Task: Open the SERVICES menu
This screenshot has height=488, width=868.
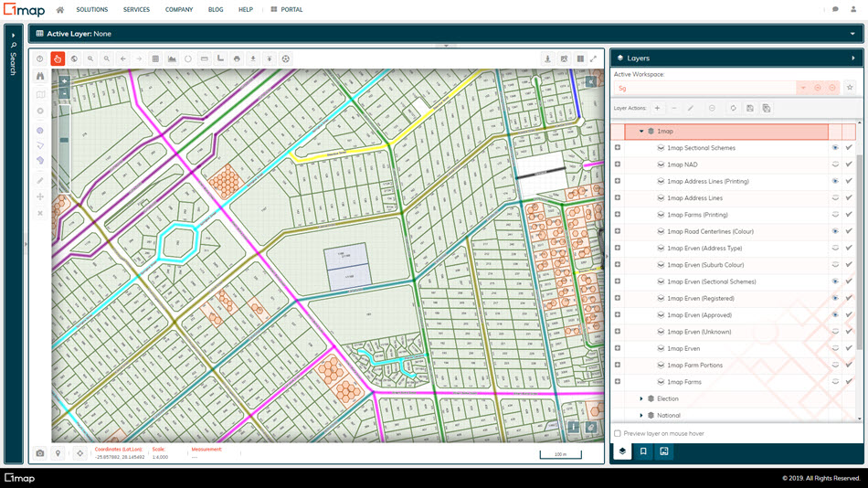Action: click(137, 9)
